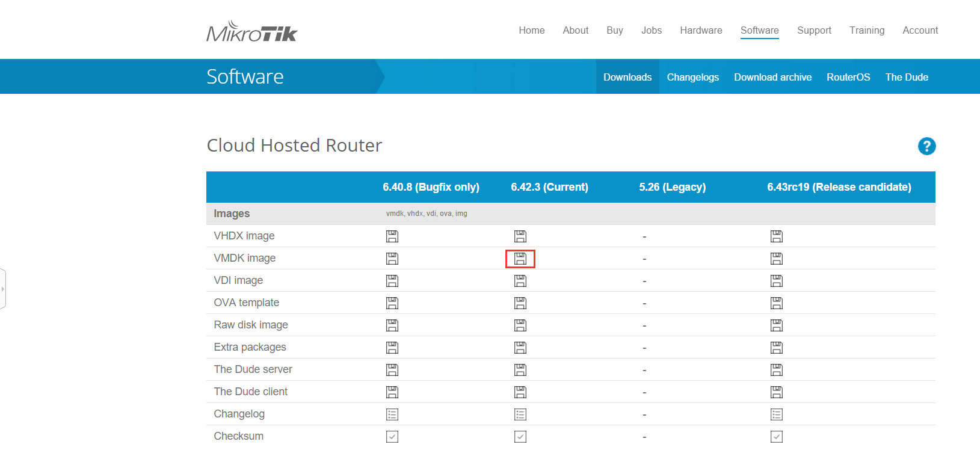Image resolution: width=980 pixels, height=474 pixels.
Task: Open the Changelog for 6.43rc19 Release candidate
Action: [x=777, y=414]
